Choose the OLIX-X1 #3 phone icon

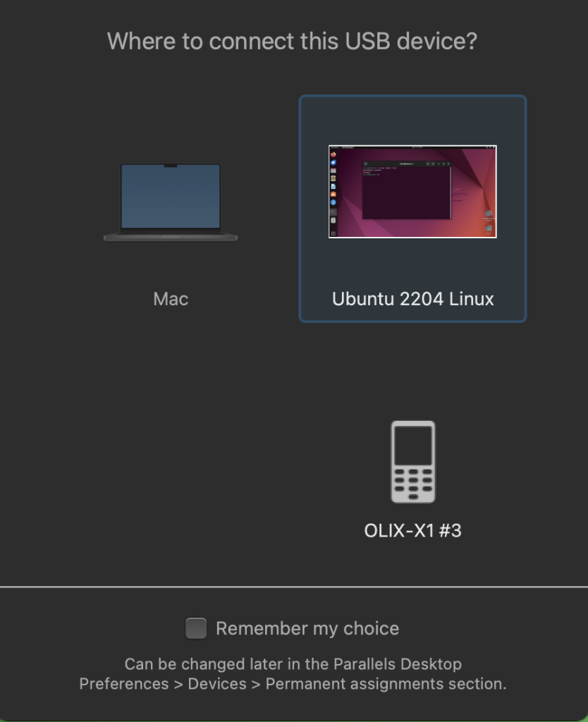[413, 462]
